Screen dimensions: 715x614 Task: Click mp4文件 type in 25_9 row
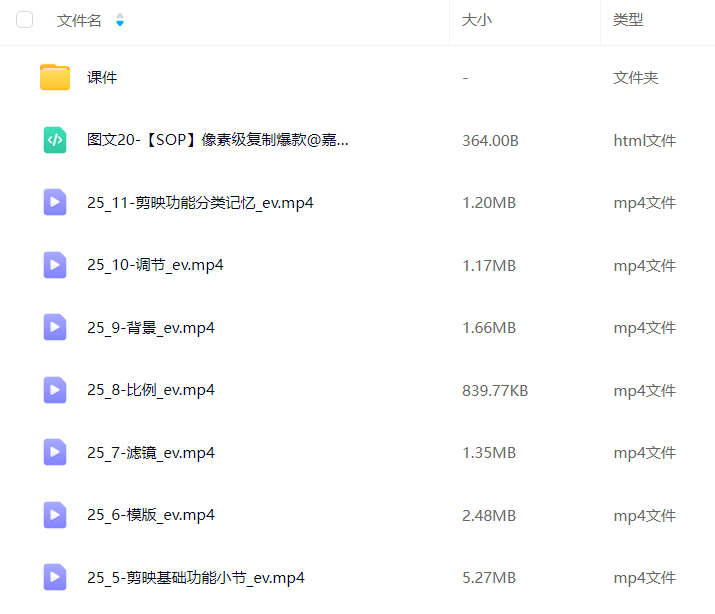[644, 328]
